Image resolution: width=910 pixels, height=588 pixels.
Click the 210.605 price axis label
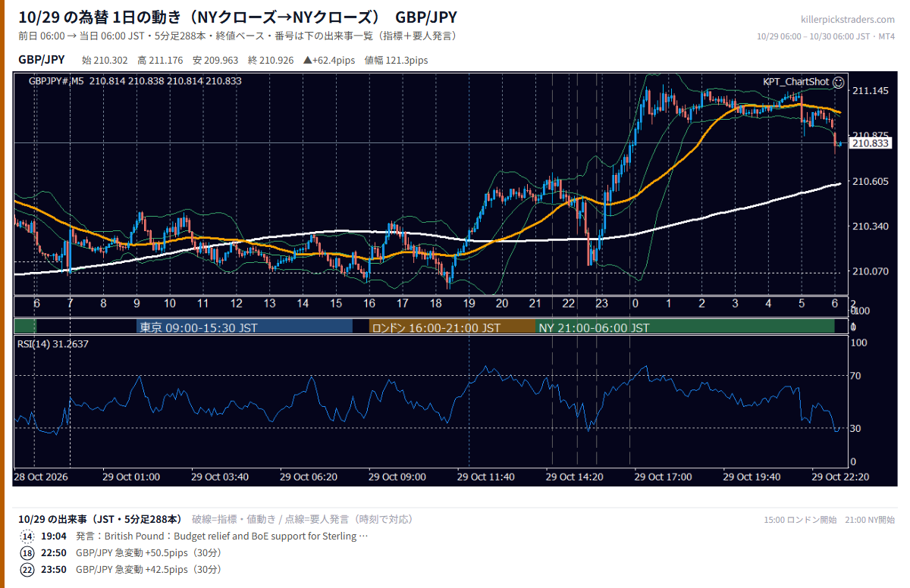pos(871,182)
